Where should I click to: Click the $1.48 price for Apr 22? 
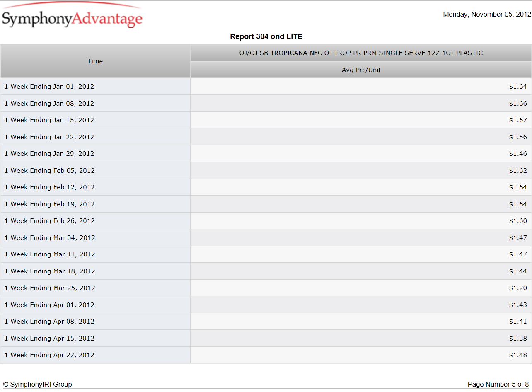click(x=518, y=355)
